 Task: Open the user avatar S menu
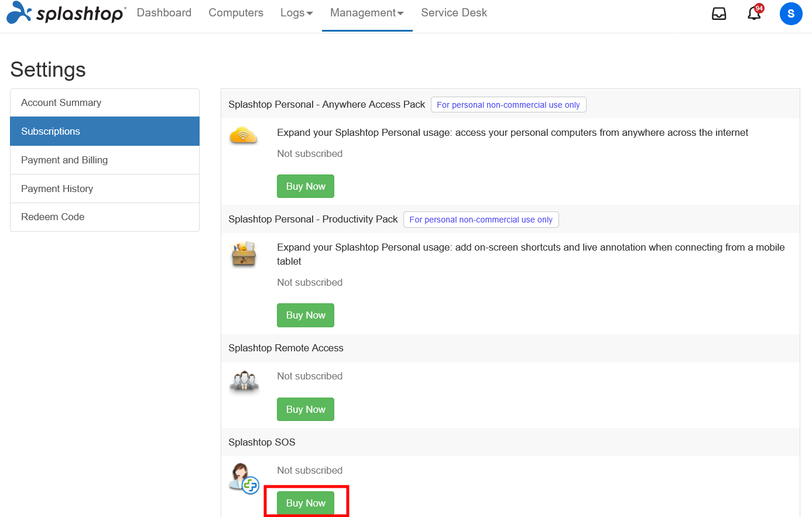(x=791, y=13)
